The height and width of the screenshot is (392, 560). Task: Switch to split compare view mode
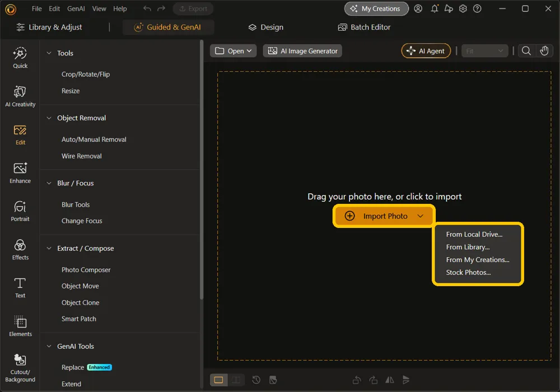point(236,380)
